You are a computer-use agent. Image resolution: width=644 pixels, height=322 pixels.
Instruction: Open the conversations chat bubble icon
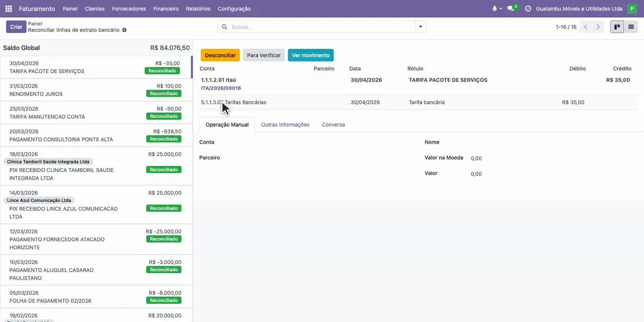(x=512, y=9)
